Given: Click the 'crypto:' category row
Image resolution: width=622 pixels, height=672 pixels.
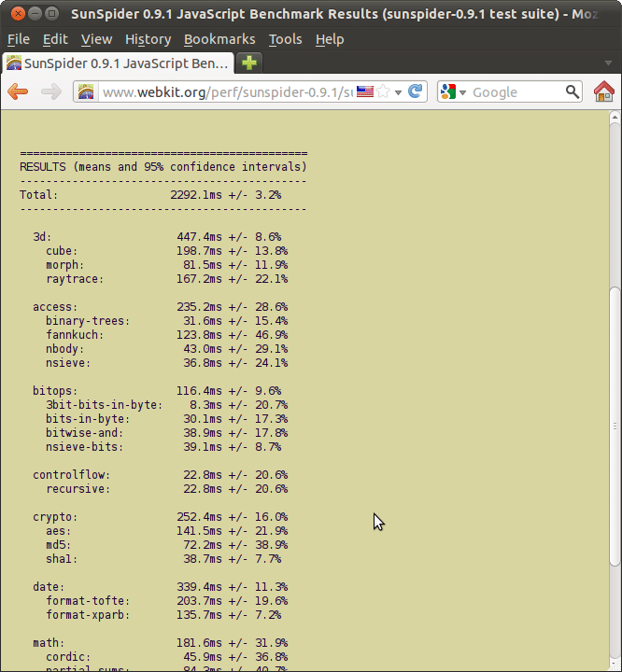Looking at the screenshot, I should point(161,517).
